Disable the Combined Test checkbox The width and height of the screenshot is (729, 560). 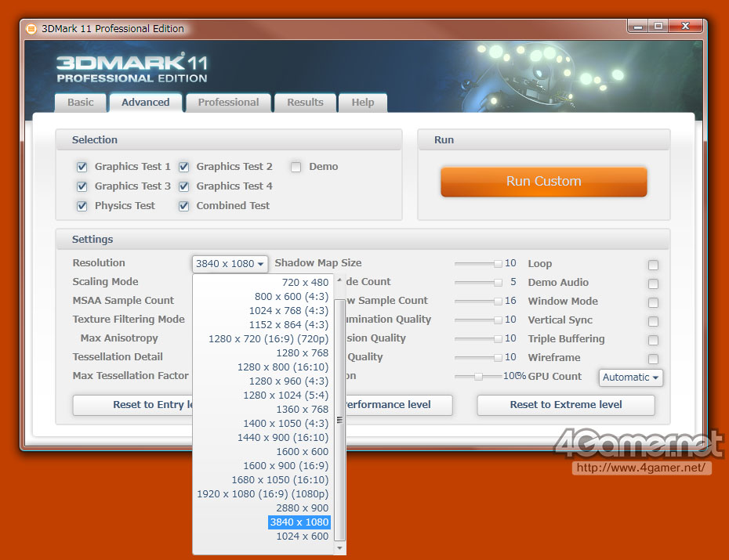[x=183, y=206]
